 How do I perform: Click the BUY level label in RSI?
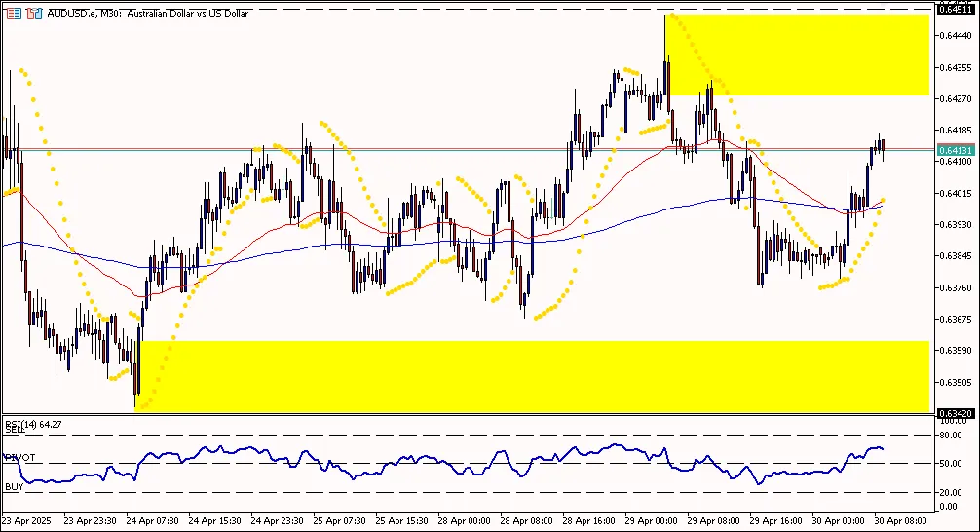click(14, 486)
